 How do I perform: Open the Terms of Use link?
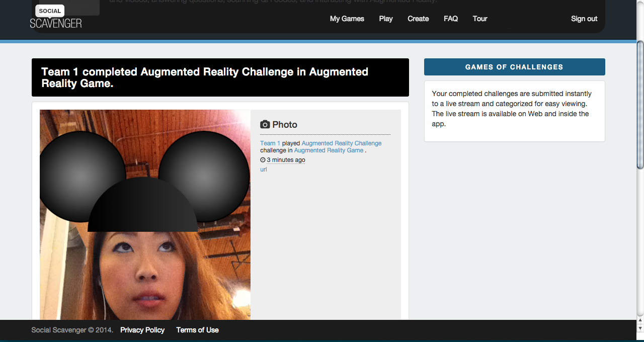(x=197, y=330)
